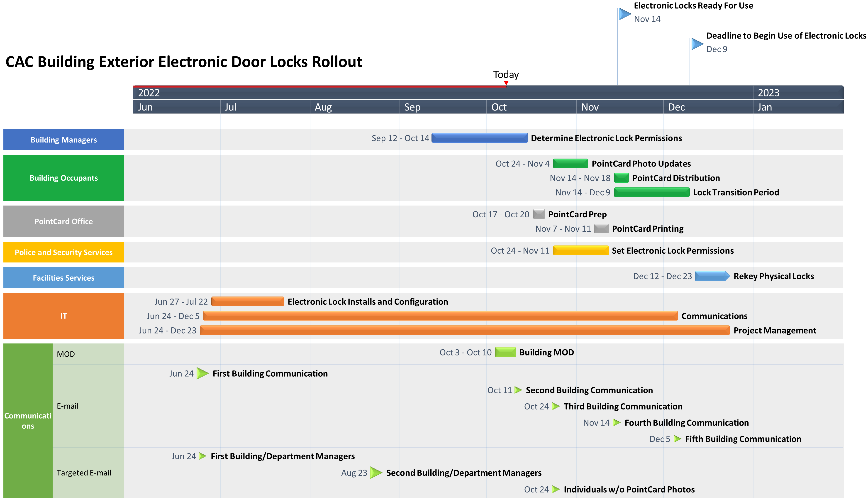Select the gray PointCard Printing bar
The height and width of the screenshot is (500, 868).
coord(601,229)
